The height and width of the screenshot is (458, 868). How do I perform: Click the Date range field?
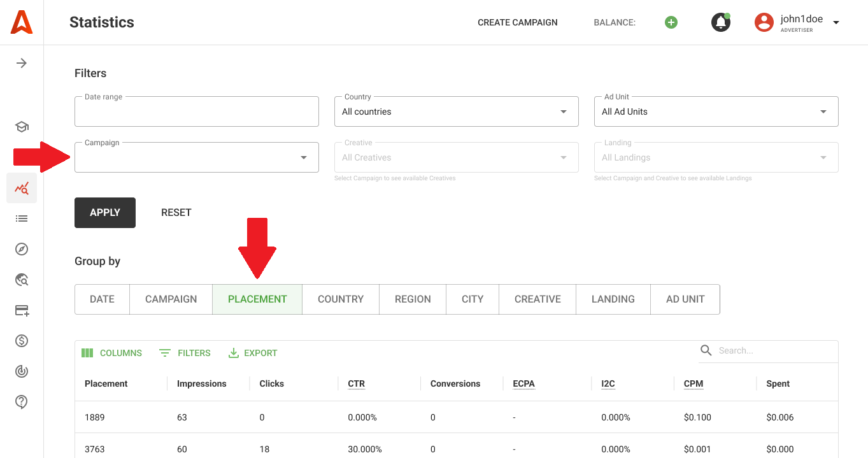click(196, 111)
